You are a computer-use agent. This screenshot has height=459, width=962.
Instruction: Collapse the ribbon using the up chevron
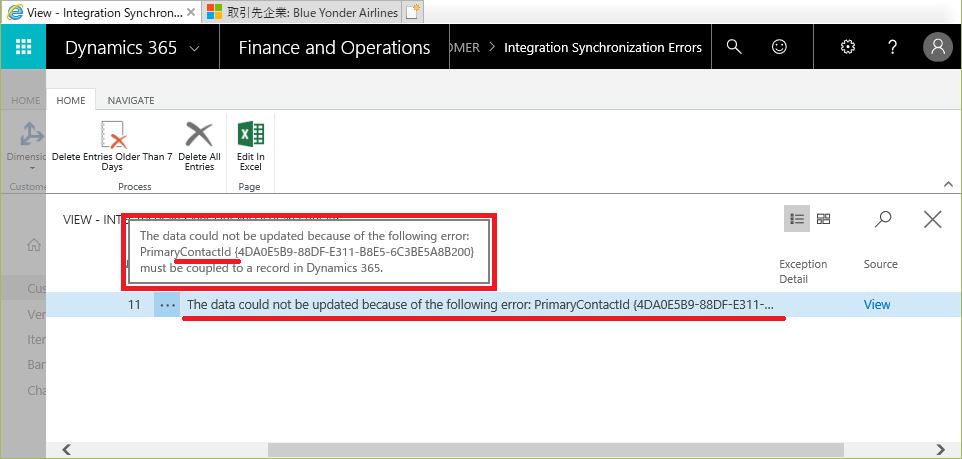[948, 184]
